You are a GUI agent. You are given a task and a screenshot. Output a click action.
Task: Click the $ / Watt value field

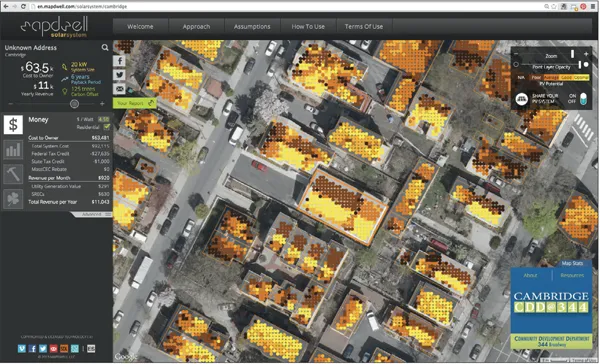(x=103, y=119)
